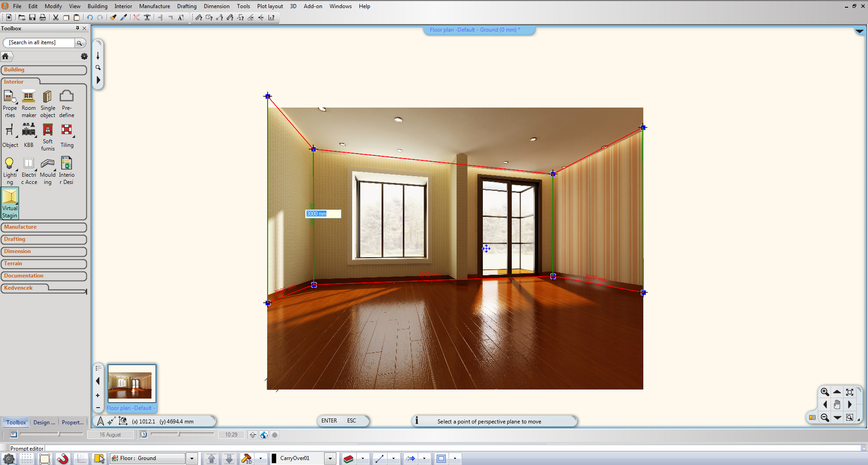Click the Save icon in toolbar

[x=32, y=18]
